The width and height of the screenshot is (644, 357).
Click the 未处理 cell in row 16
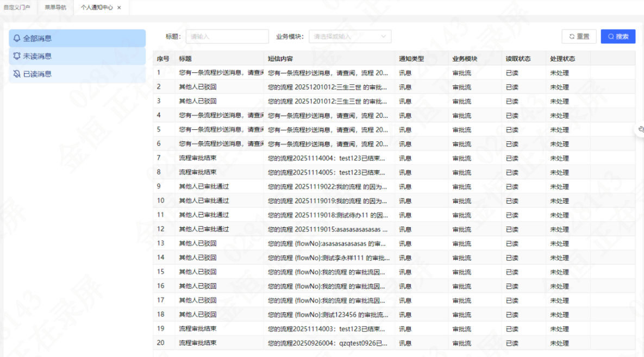[x=559, y=286]
